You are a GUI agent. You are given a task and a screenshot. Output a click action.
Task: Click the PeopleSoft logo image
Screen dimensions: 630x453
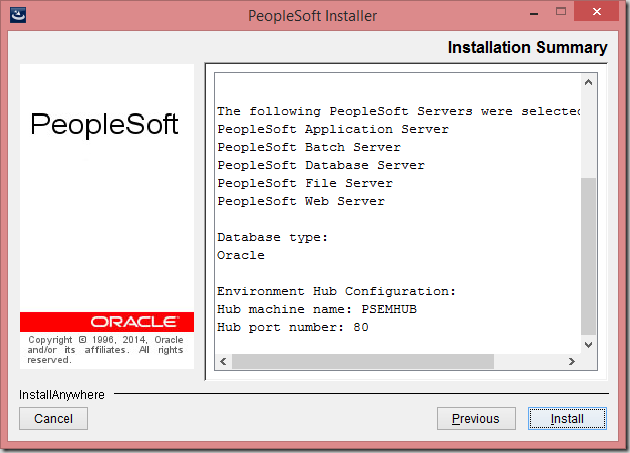point(104,124)
